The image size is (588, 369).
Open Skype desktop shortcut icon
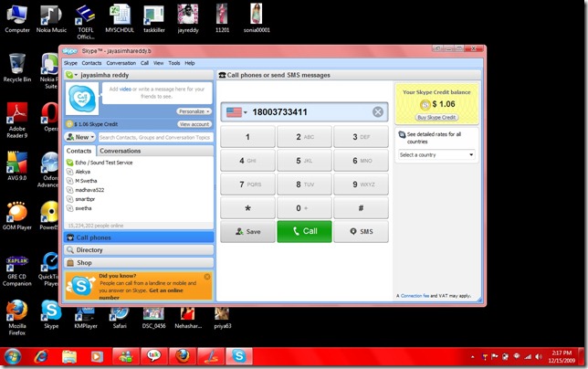tap(51, 314)
